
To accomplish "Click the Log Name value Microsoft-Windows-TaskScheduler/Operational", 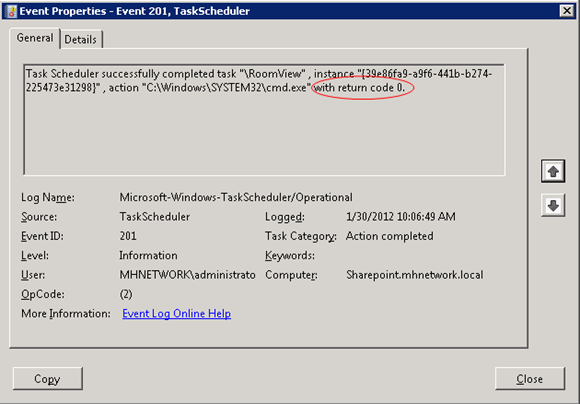I will pyautogui.click(x=236, y=197).
